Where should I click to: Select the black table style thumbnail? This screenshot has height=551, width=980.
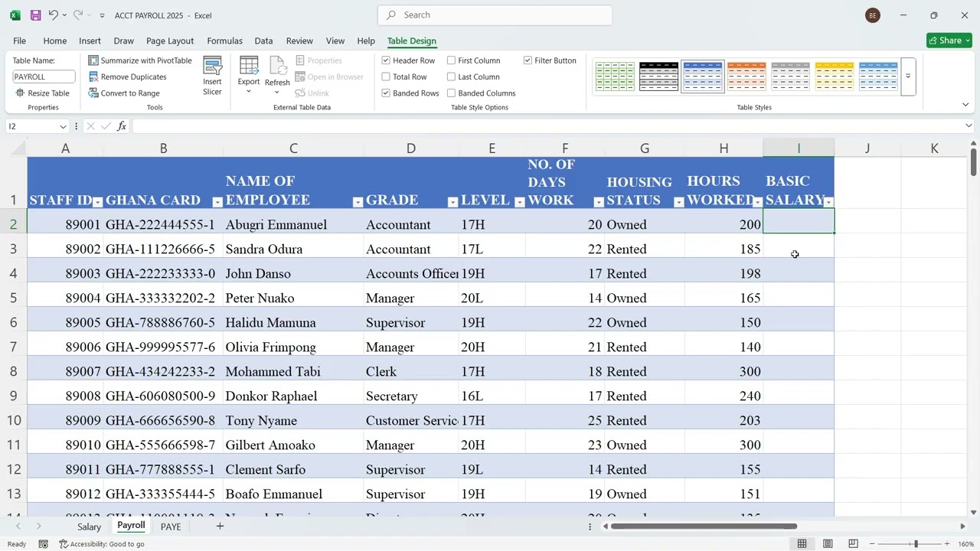[x=659, y=77]
